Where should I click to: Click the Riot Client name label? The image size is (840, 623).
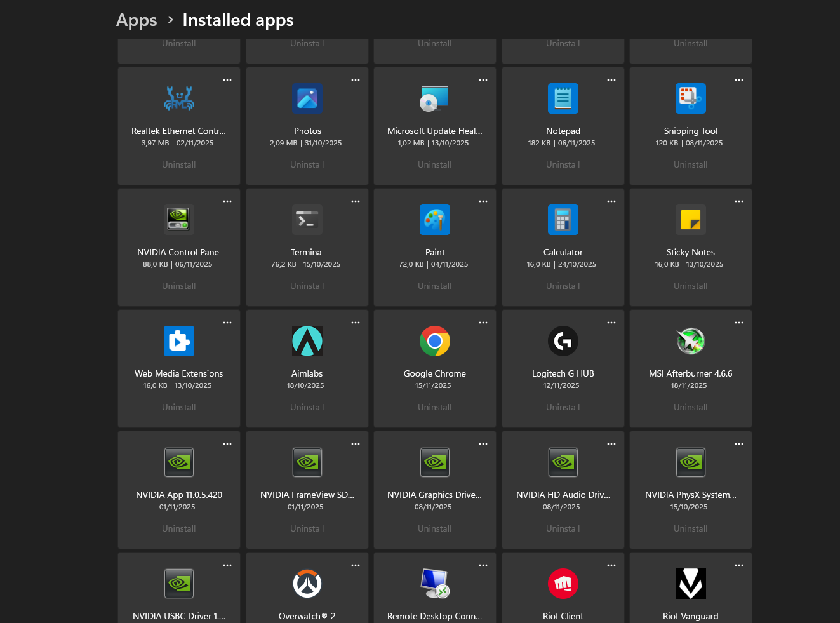tap(563, 616)
